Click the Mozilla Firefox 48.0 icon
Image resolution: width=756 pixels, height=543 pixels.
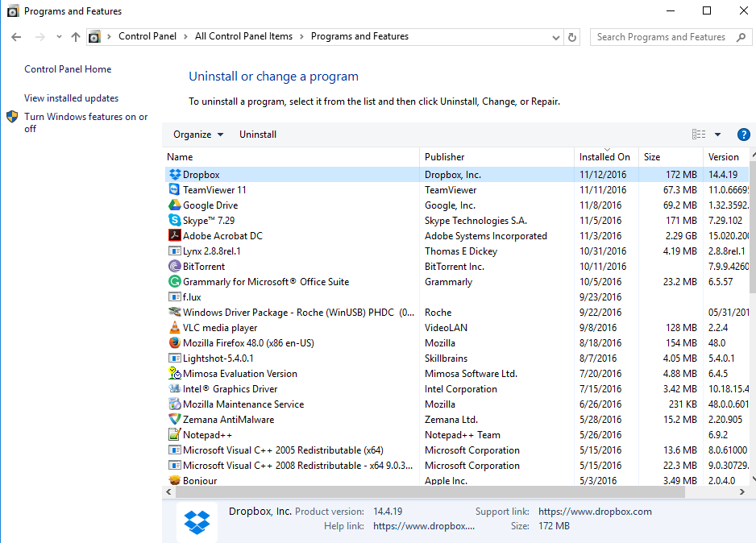(175, 342)
